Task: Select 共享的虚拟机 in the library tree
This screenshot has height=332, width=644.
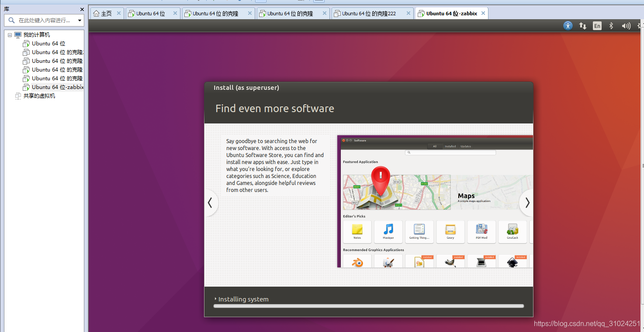Action: coord(39,96)
